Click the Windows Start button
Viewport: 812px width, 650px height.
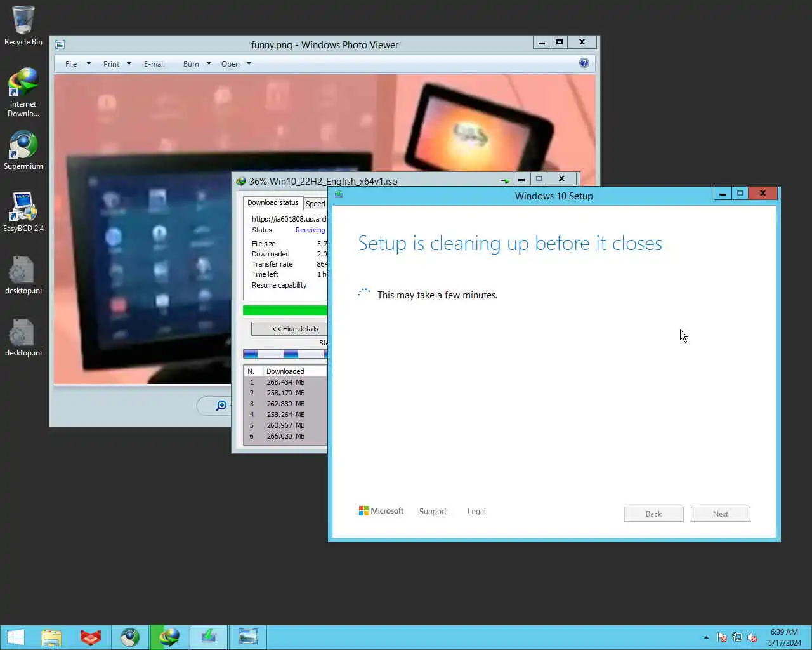coord(16,637)
